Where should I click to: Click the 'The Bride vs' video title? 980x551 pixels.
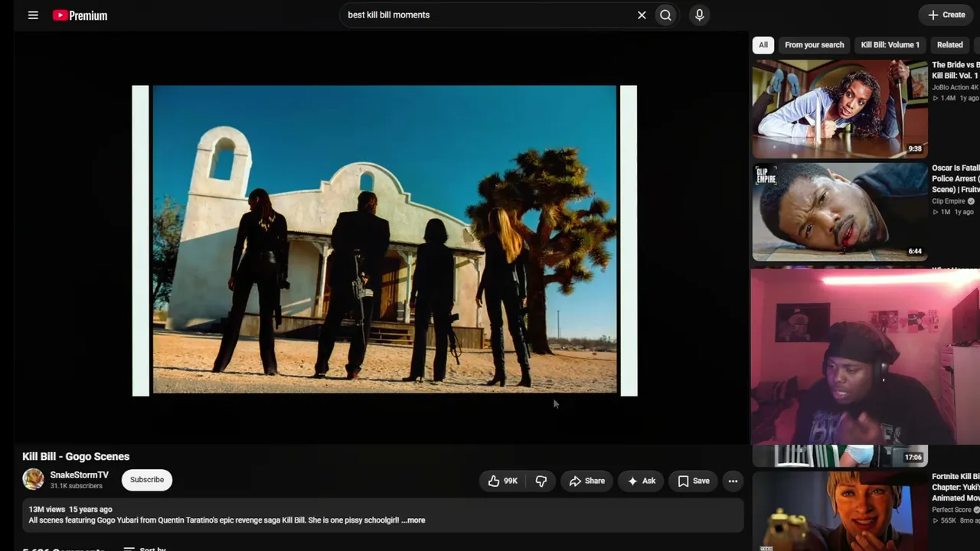(x=955, y=70)
